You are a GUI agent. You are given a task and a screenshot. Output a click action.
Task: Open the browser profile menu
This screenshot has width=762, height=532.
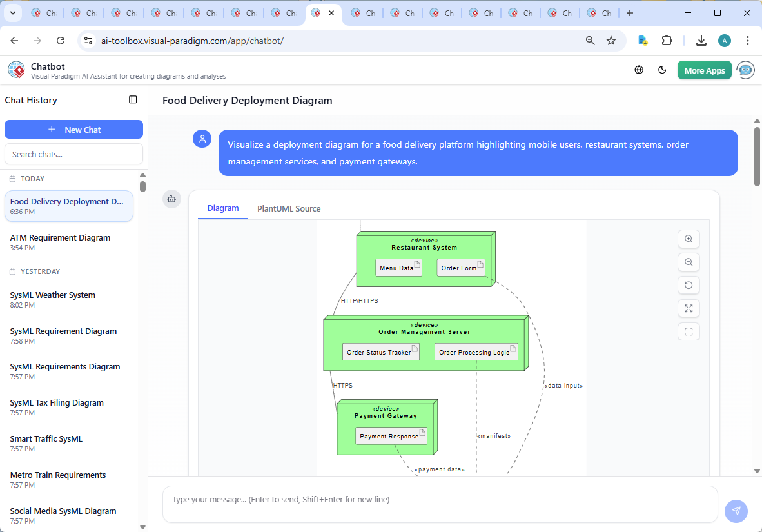coord(725,40)
